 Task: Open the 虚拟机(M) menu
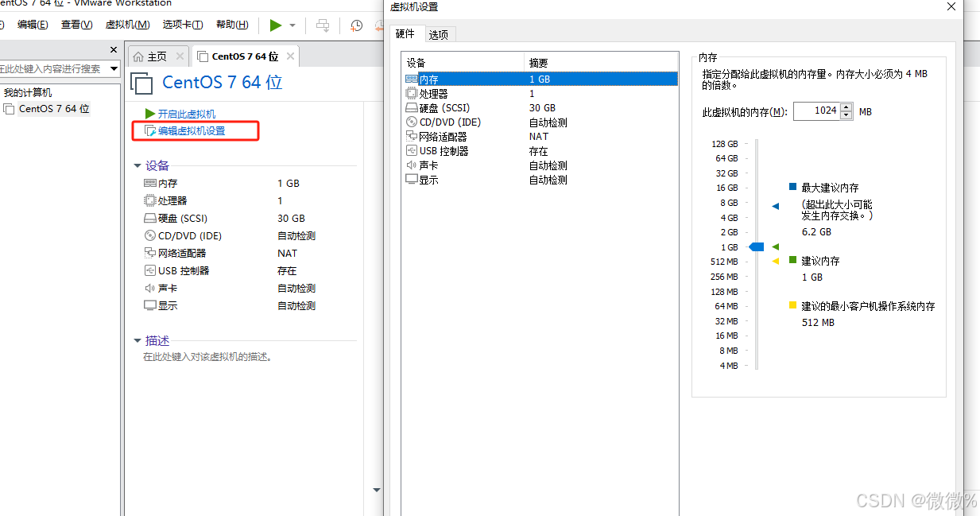tap(127, 25)
